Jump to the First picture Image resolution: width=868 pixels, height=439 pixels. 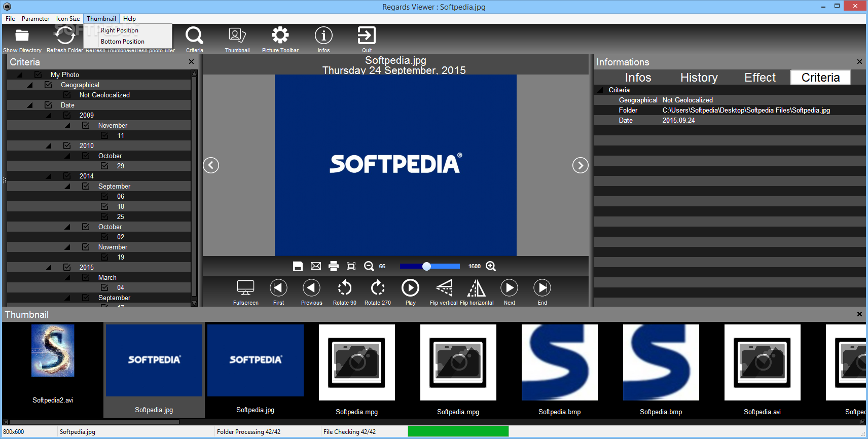tap(278, 288)
